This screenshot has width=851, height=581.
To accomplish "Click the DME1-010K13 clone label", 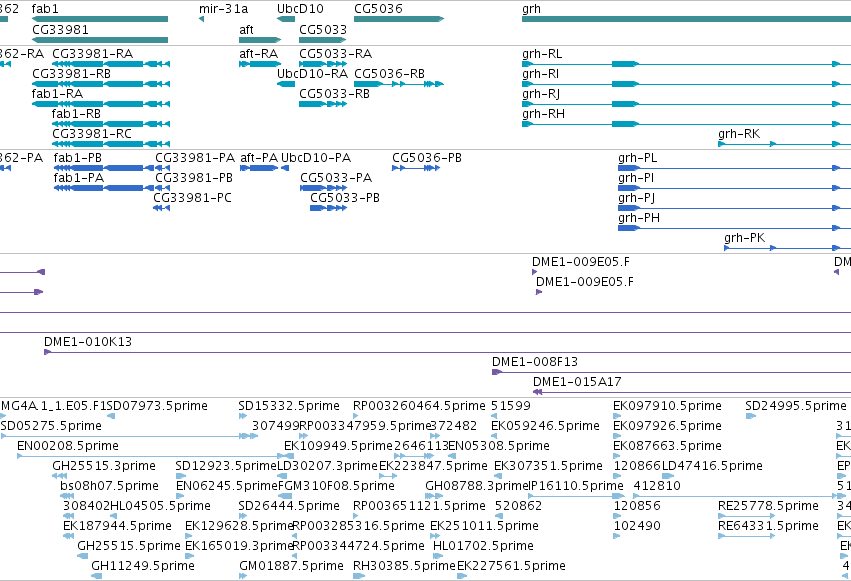I will point(88,342).
